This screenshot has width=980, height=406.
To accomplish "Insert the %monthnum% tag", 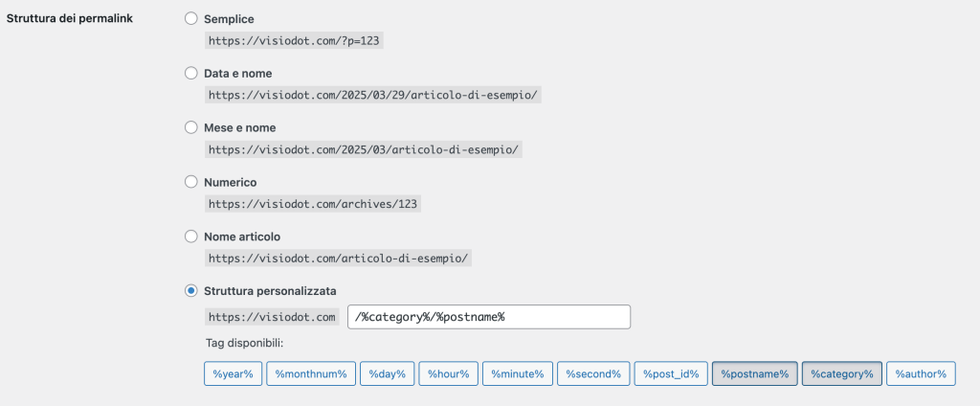I will tap(311, 373).
